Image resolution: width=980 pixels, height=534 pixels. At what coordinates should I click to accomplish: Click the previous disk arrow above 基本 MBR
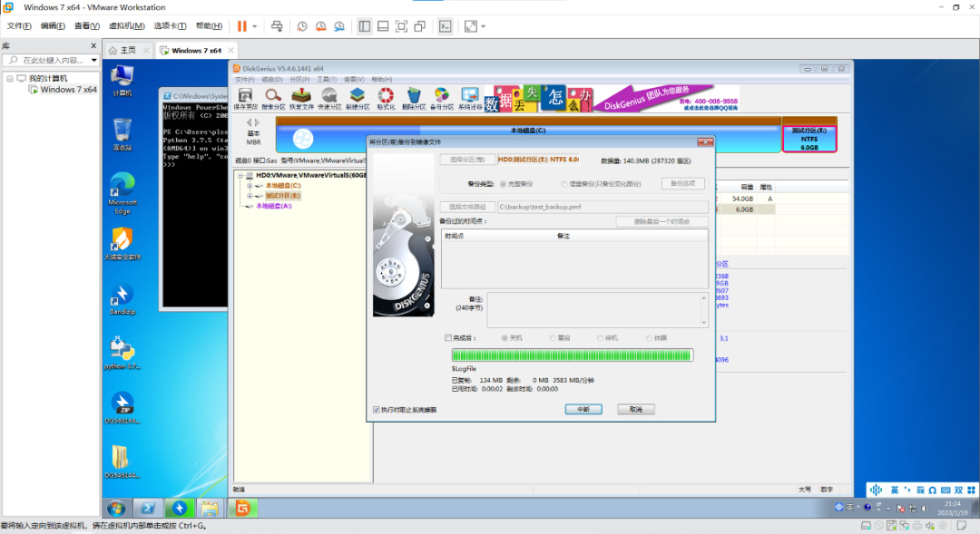point(250,122)
